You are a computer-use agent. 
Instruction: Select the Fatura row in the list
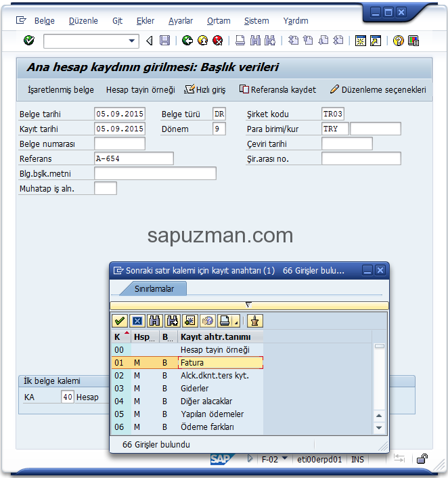click(187, 362)
